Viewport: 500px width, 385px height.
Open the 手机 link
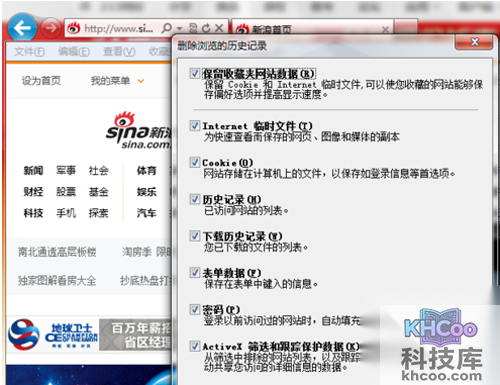click(x=66, y=213)
